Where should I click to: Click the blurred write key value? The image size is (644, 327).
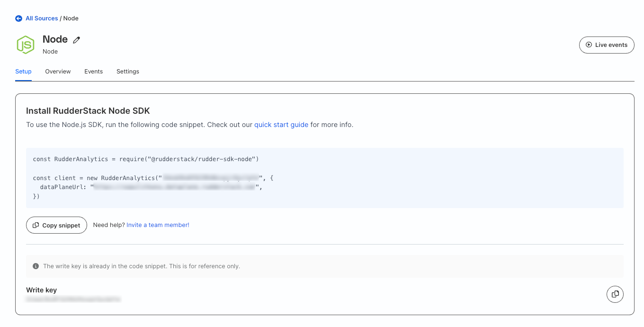73,300
